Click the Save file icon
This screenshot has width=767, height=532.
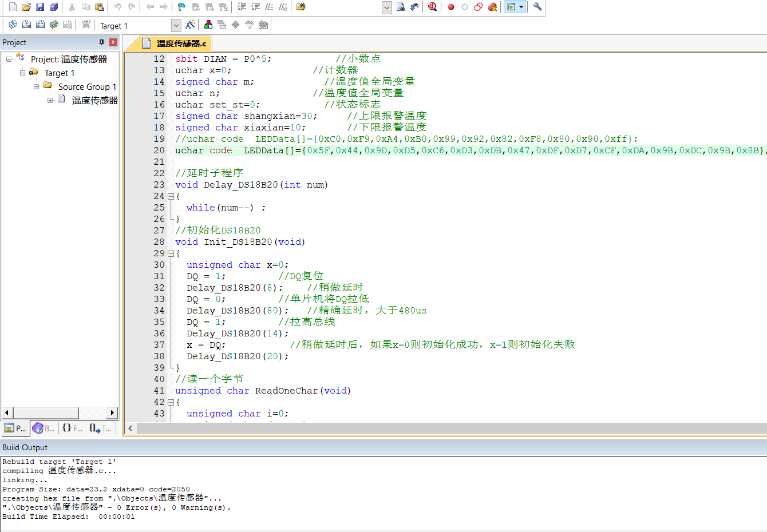40,7
